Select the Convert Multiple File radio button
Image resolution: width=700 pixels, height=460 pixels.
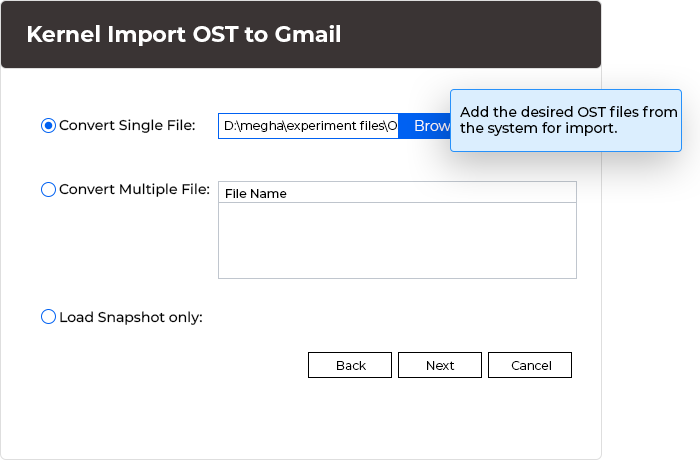point(48,189)
